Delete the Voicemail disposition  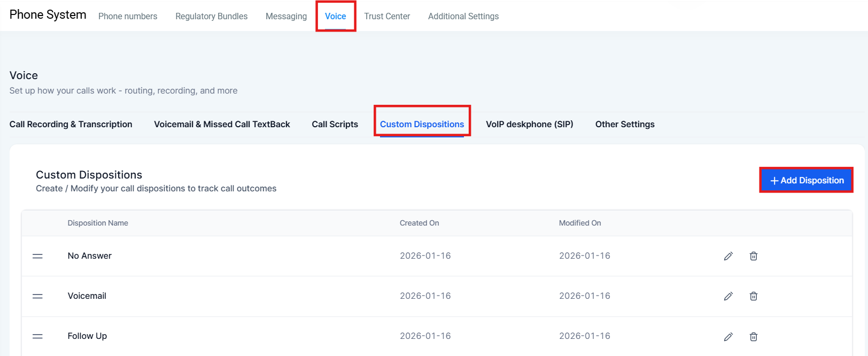[753, 296]
